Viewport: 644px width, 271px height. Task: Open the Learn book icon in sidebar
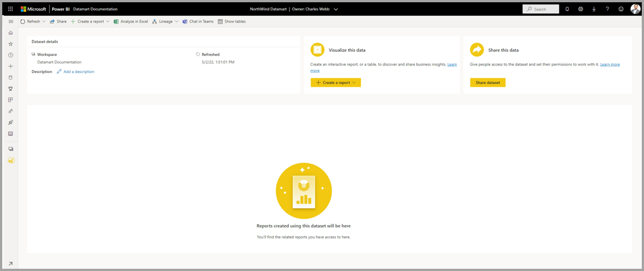[11, 133]
